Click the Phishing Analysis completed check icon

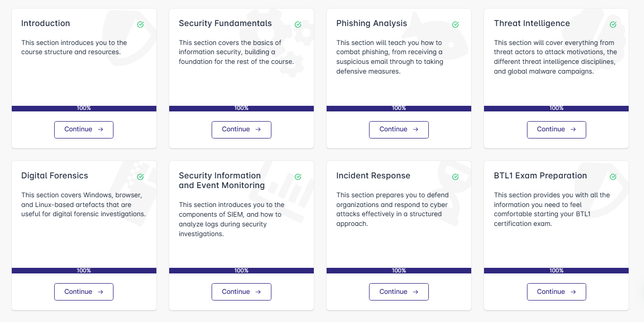(455, 25)
